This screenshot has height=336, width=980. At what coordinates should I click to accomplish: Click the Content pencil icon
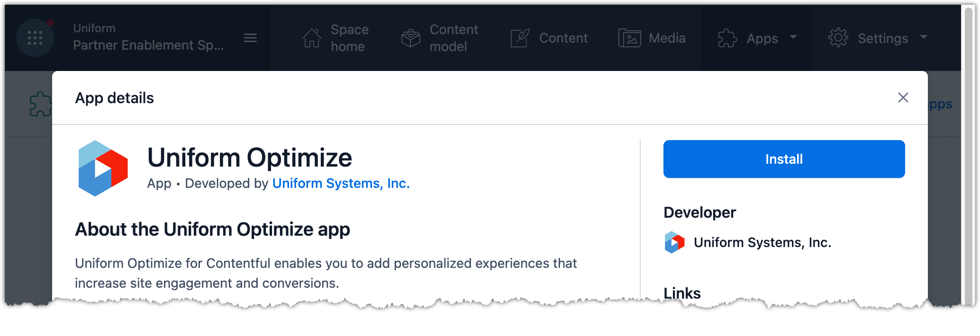[520, 38]
